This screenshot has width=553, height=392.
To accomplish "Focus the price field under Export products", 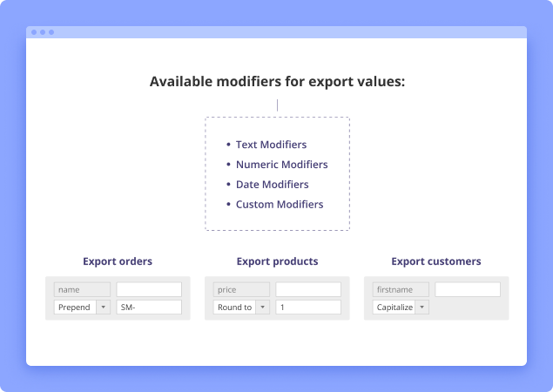I will click(x=241, y=289).
